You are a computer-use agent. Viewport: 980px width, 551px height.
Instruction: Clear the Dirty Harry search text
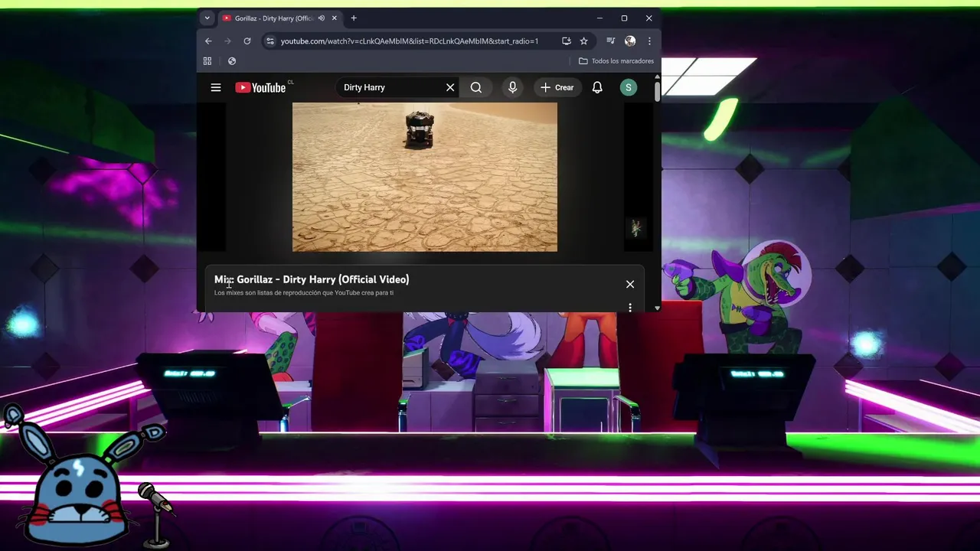click(x=450, y=87)
